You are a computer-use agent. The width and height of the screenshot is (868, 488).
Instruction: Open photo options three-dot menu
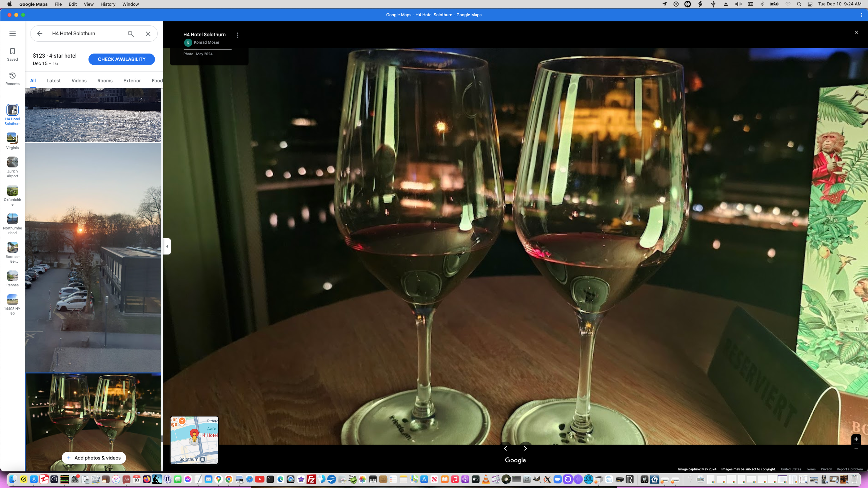(238, 35)
